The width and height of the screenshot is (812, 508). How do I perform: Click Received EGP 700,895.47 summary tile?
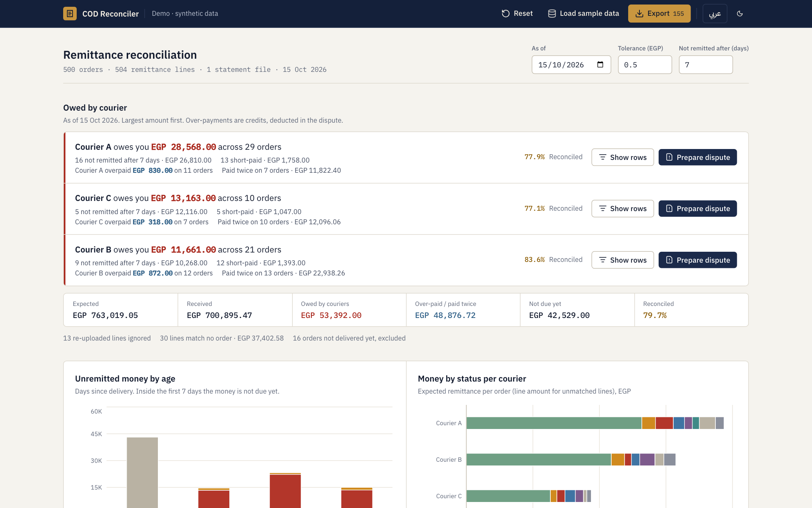[235, 310]
